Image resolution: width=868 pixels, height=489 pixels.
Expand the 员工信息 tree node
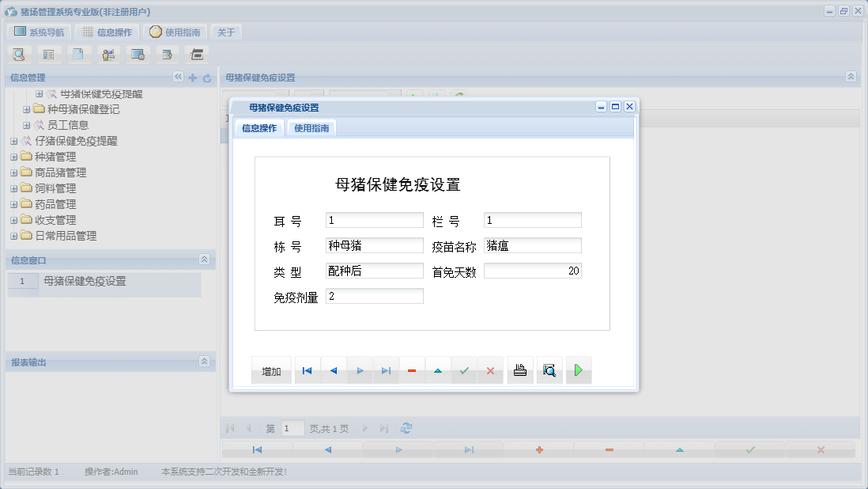click(26, 125)
